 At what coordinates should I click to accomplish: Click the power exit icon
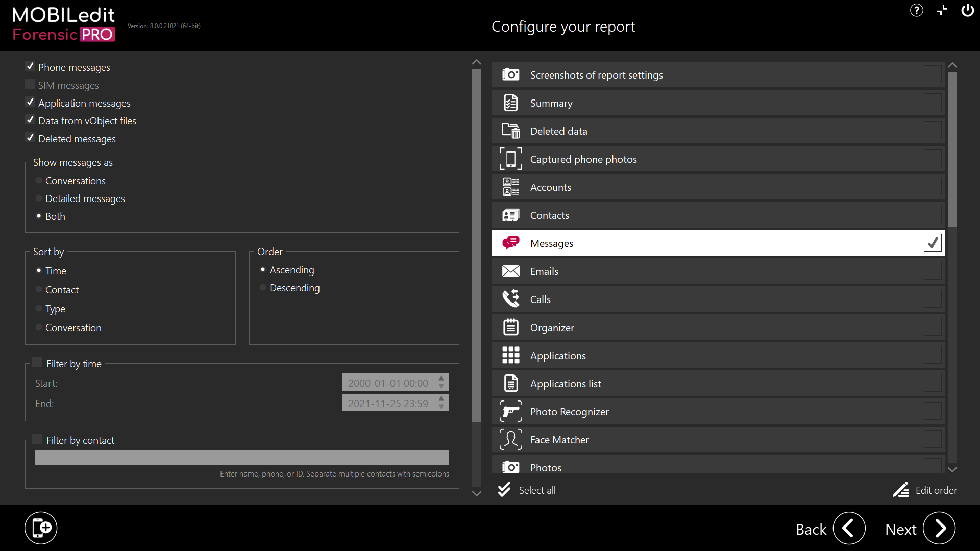pyautogui.click(x=967, y=10)
